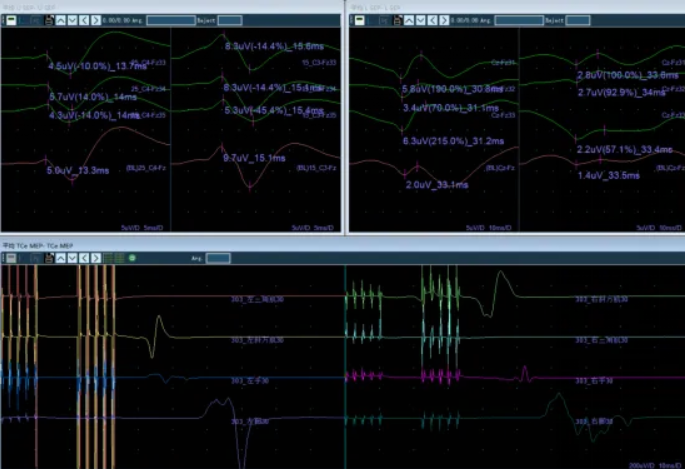Click the '5.8uV(190.0%)_30.8ms' measurement label
The width and height of the screenshot is (685, 469).
[x=453, y=89]
